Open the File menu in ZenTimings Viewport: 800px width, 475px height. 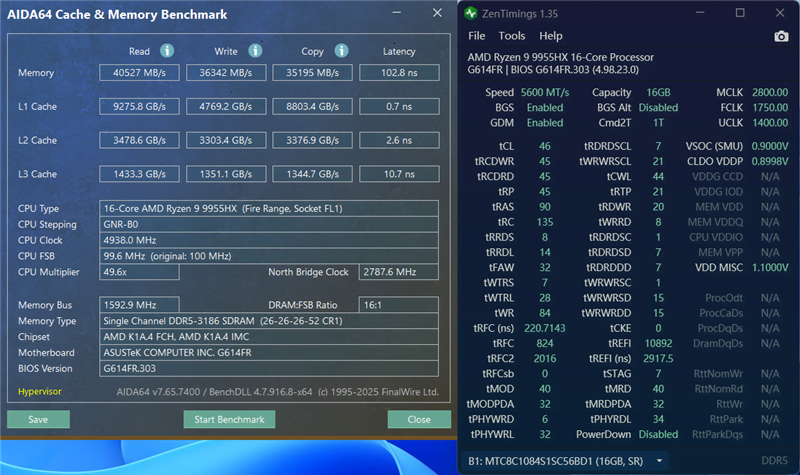click(x=477, y=36)
